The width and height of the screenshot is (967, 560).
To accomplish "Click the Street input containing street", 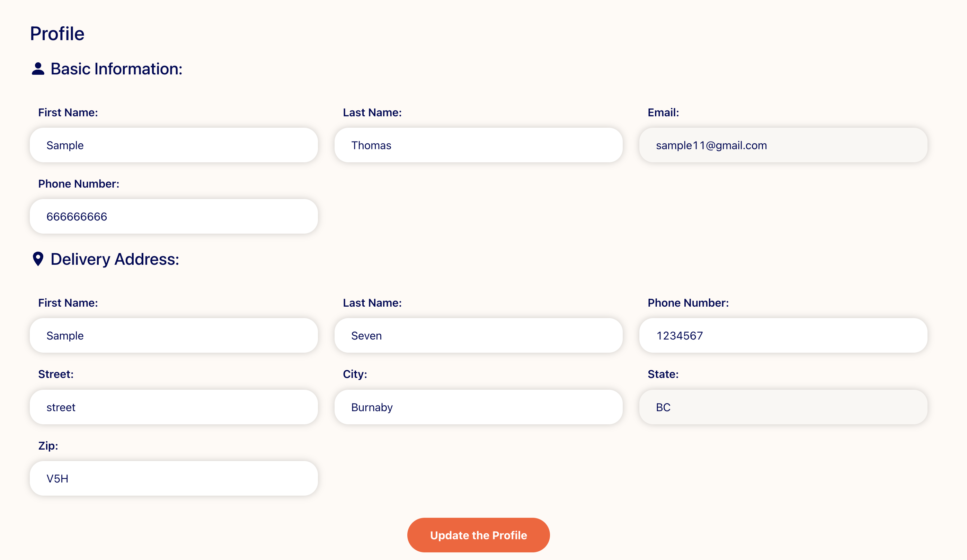I will pos(174,407).
